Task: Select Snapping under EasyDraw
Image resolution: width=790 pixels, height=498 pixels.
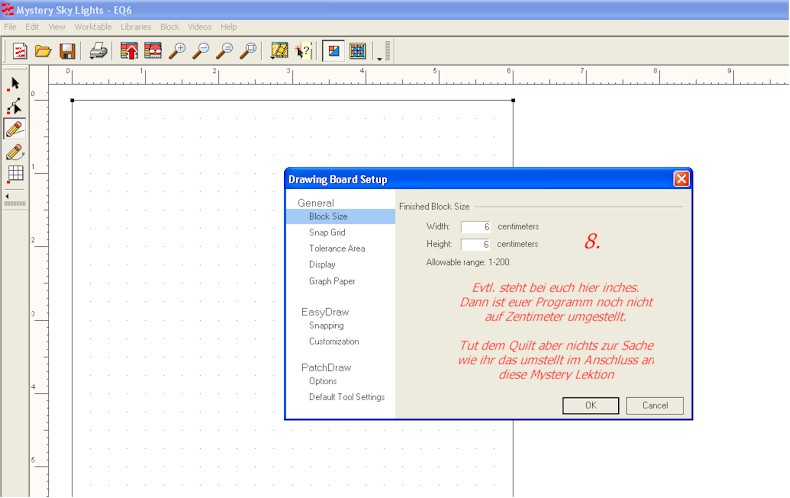Action: [x=326, y=326]
